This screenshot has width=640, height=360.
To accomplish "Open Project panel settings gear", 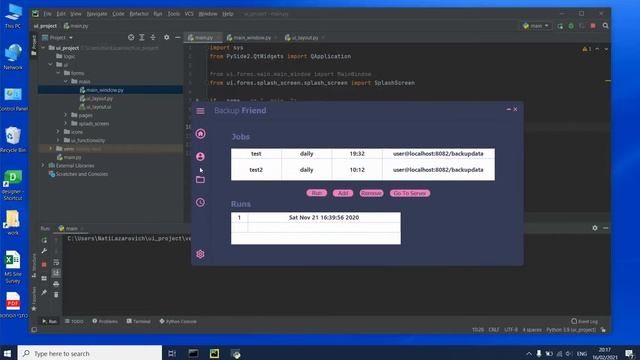I will (x=167, y=38).
